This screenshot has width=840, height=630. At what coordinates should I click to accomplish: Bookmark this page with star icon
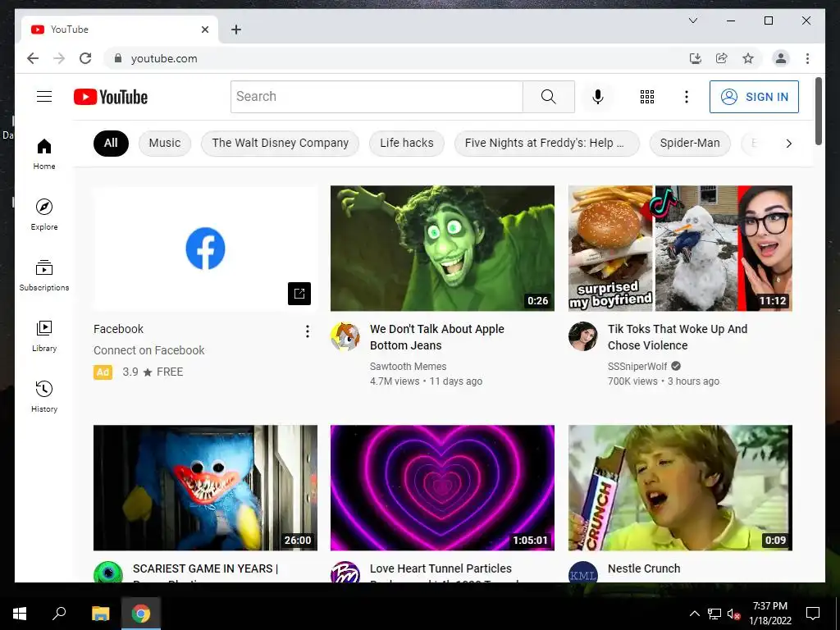748,58
